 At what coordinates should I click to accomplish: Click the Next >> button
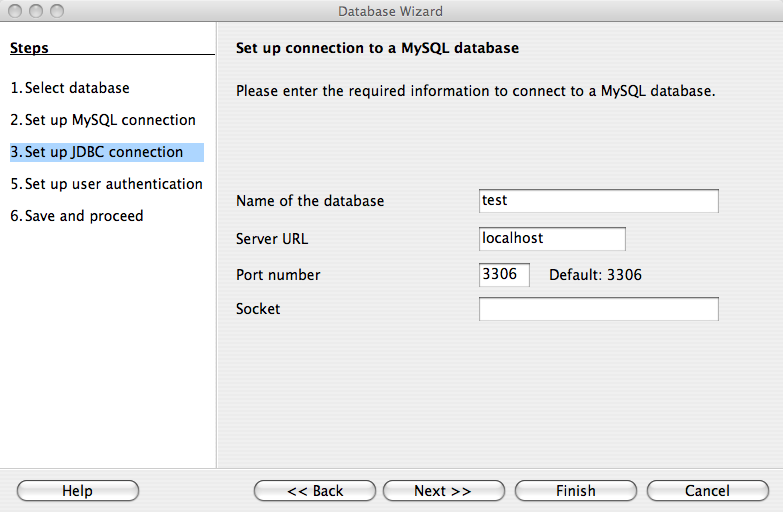[442, 491]
